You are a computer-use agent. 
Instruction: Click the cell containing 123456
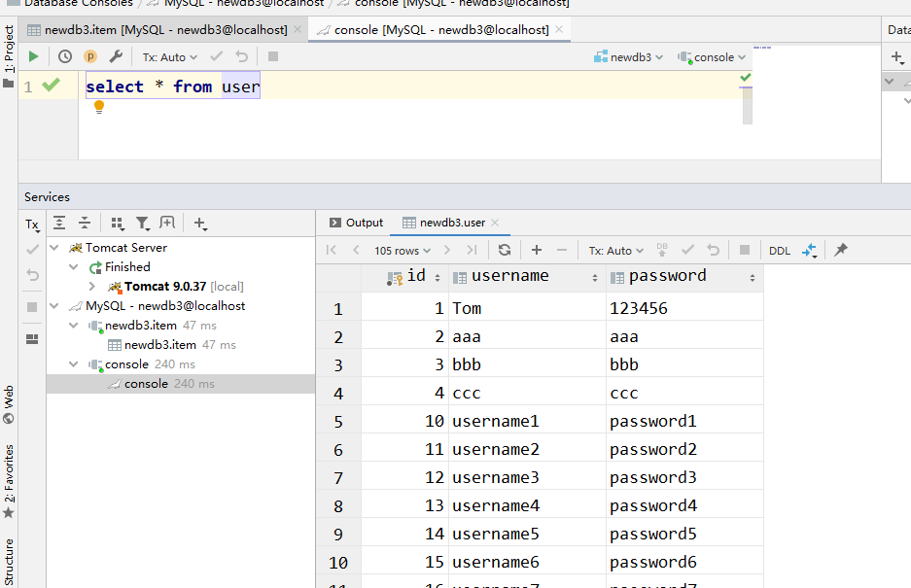click(x=684, y=308)
